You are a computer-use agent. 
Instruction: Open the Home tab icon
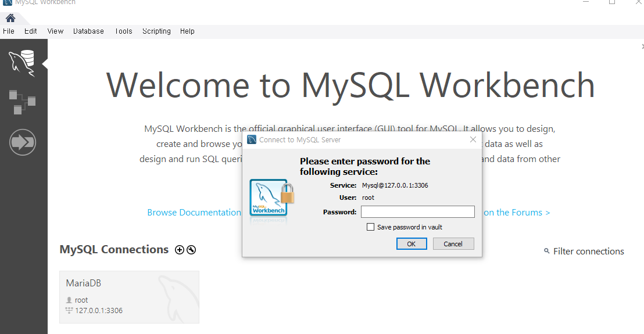[x=10, y=18]
